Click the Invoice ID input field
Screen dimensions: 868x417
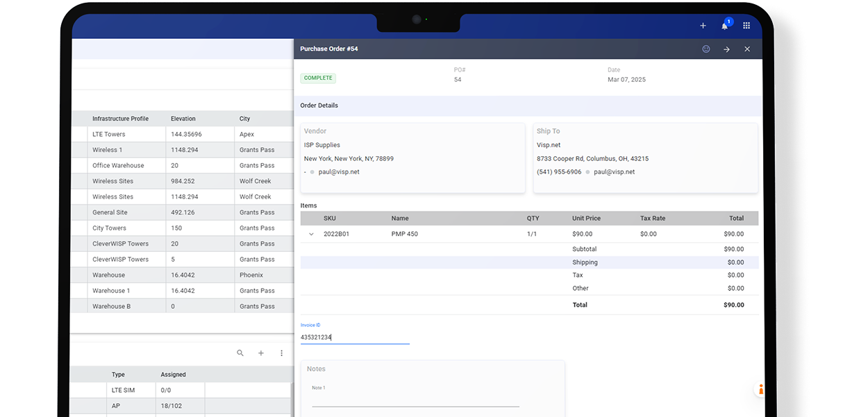tap(355, 337)
